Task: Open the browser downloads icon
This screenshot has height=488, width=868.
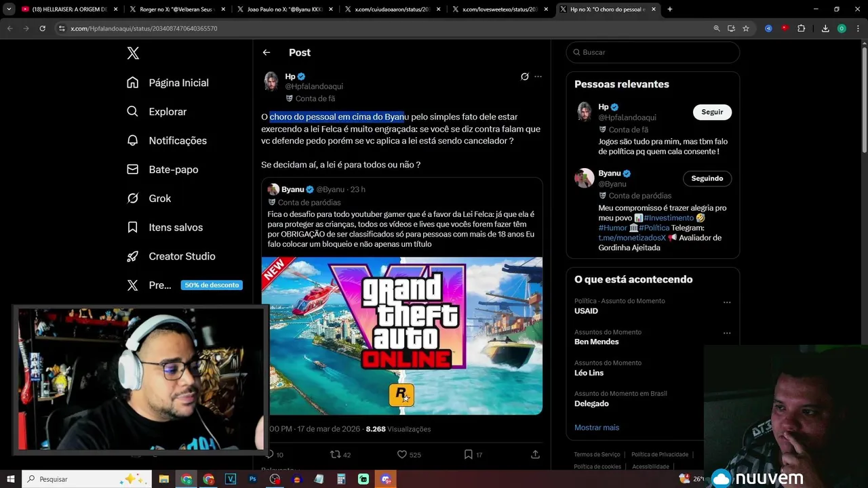Action: (x=825, y=28)
